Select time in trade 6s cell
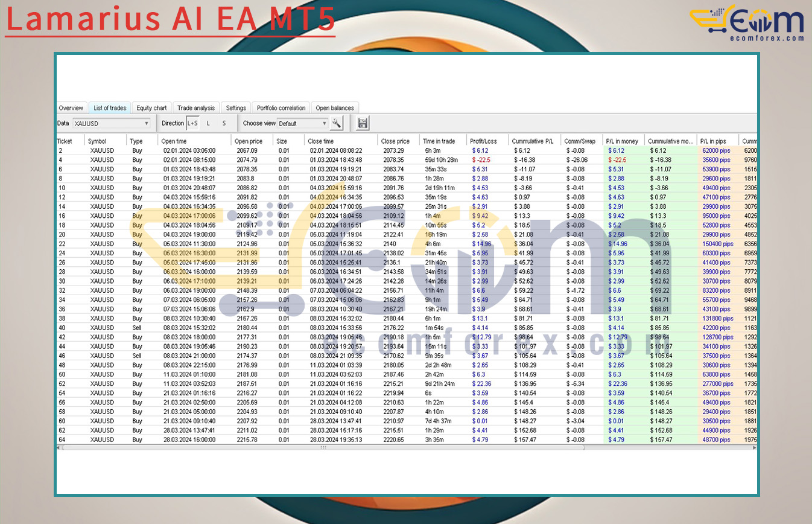This screenshot has width=812, height=524. [427, 393]
